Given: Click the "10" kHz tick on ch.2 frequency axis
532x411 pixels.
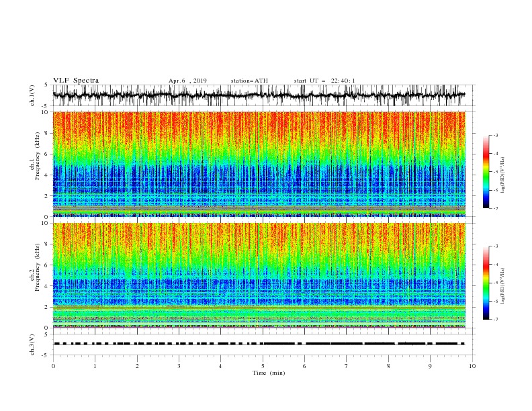Looking at the screenshot, I should pos(45,223).
